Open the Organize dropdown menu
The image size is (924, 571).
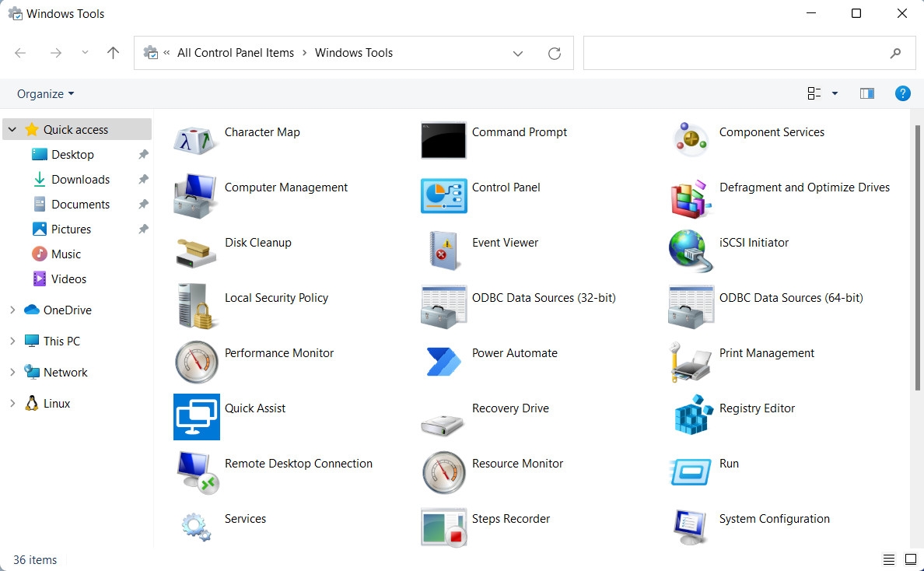45,93
